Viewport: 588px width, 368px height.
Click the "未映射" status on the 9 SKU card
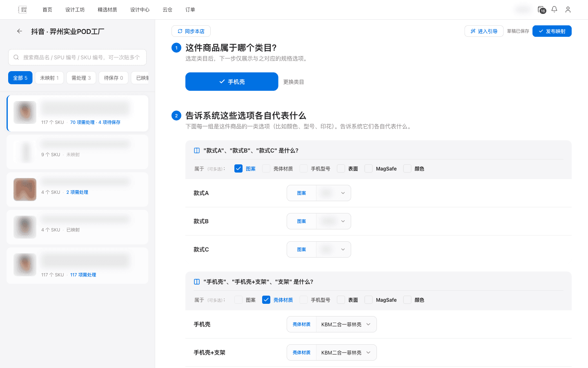(73, 155)
